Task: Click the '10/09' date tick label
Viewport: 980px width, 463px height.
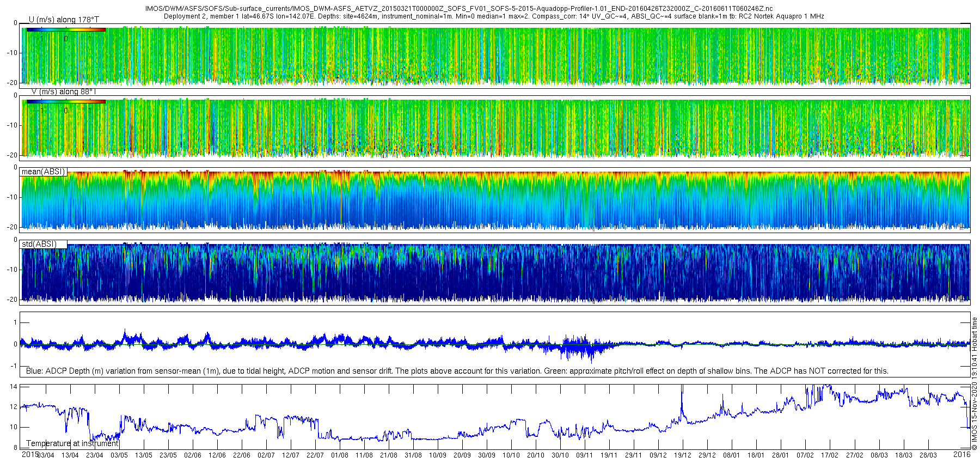Action: (x=438, y=455)
